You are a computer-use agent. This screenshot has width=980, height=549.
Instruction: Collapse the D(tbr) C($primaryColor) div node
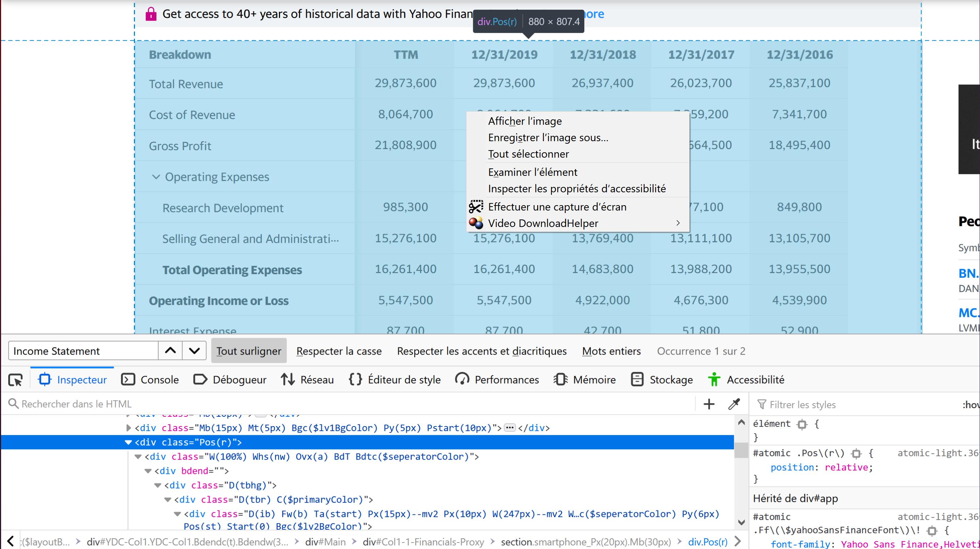coord(168,500)
